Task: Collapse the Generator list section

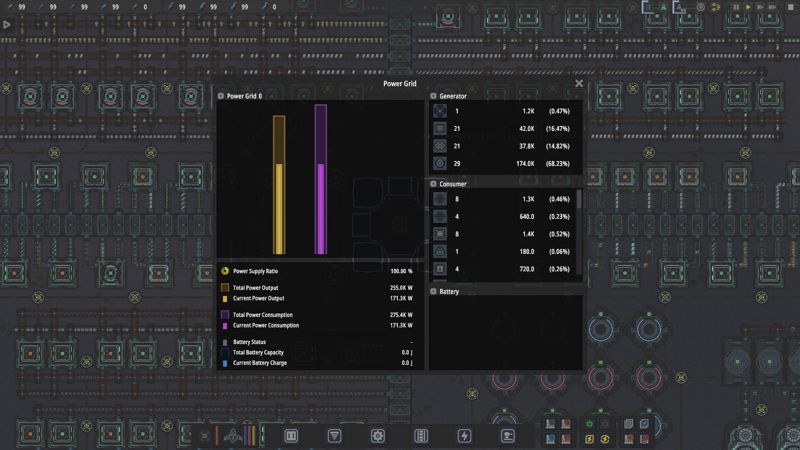Action: 433,96
